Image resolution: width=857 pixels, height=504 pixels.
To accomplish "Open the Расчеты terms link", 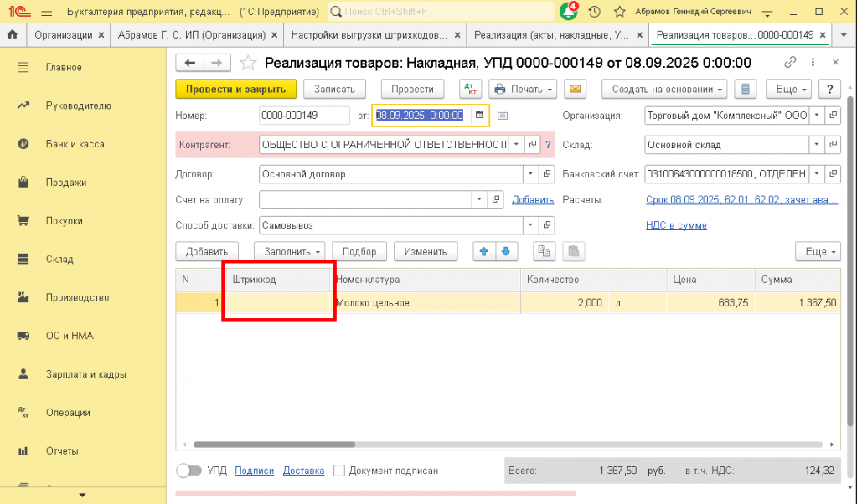I will point(741,199).
